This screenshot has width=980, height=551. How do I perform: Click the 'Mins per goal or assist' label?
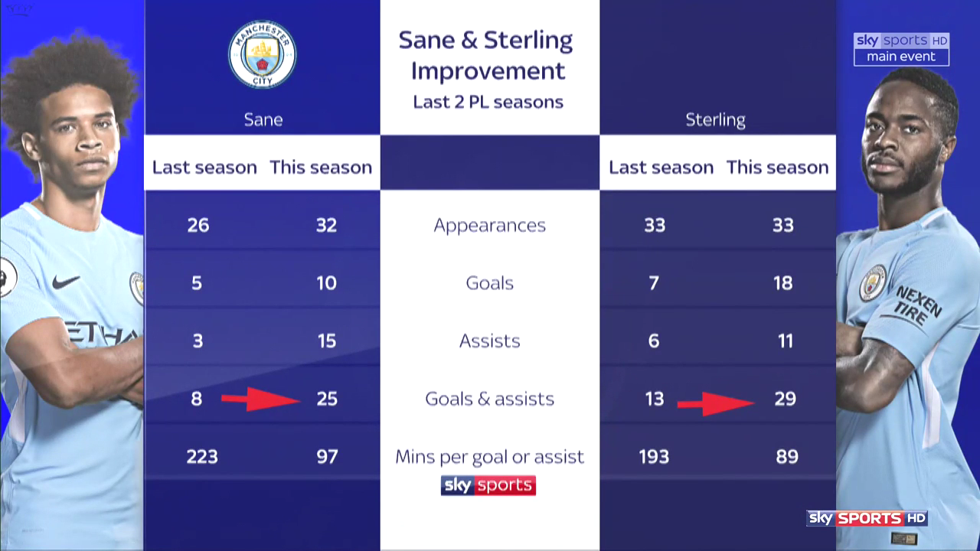click(490, 457)
